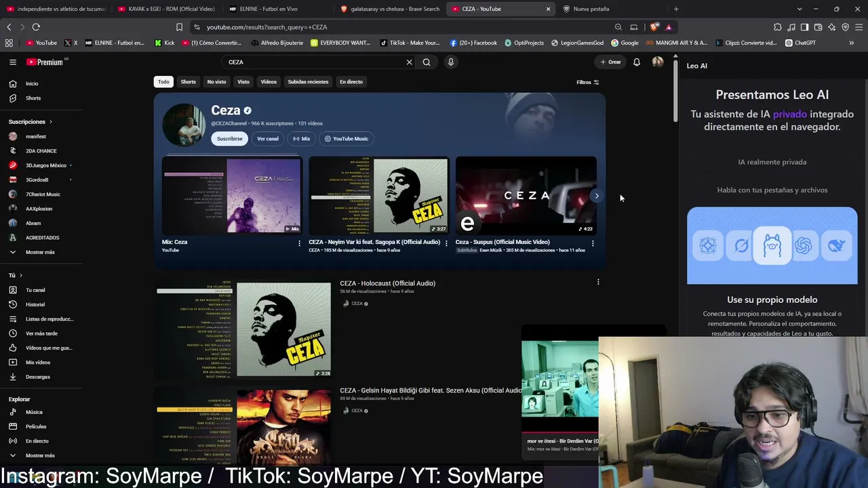Select the Shorts filter chip
The image size is (868, 488).
pyautogui.click(x=189, y=82)
